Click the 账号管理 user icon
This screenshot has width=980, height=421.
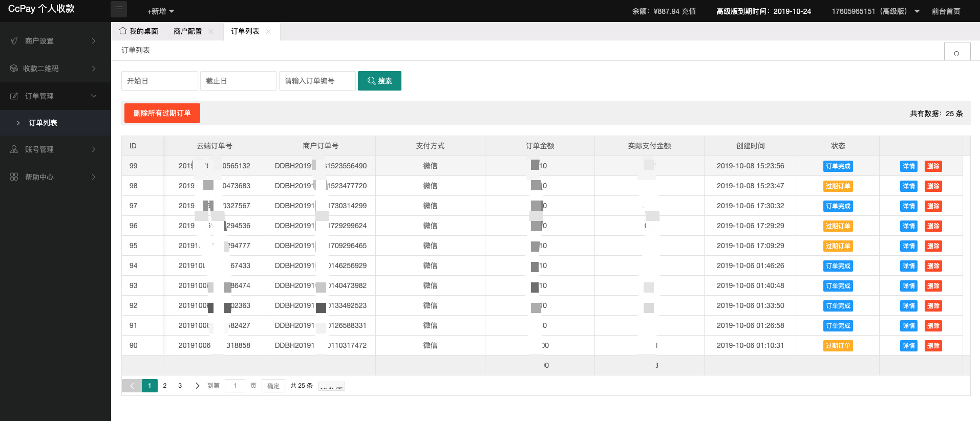[x=14, y=149]
